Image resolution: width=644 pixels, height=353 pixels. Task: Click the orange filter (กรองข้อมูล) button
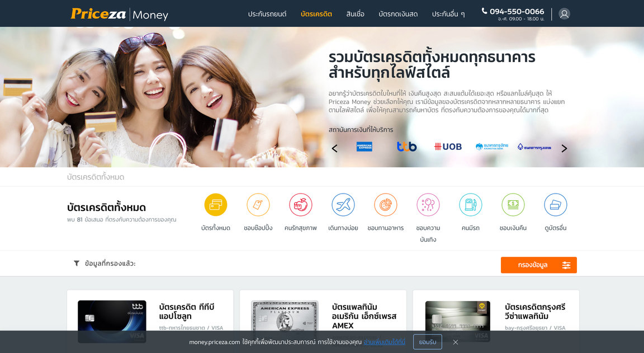(538, 265)
